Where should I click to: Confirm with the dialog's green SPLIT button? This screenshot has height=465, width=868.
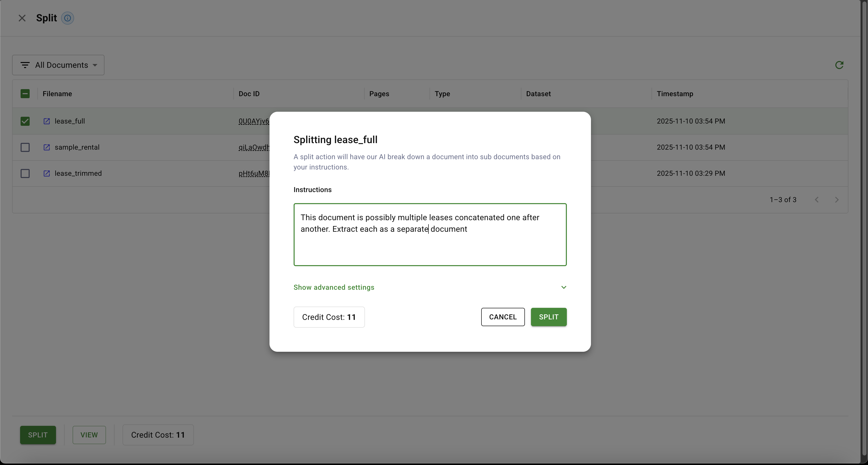tap(548, 317)
